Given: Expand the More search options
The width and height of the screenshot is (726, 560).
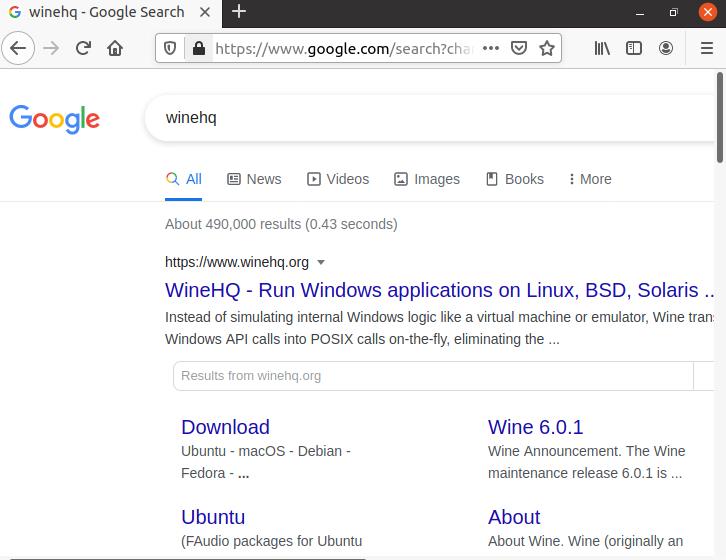Looking at the screenshot, I should point(590,179).
